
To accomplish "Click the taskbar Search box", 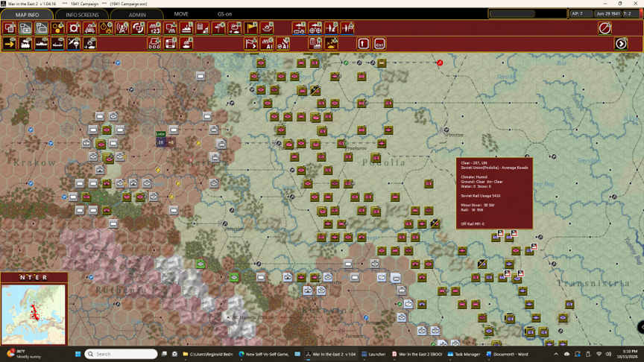I will point(121,354).
